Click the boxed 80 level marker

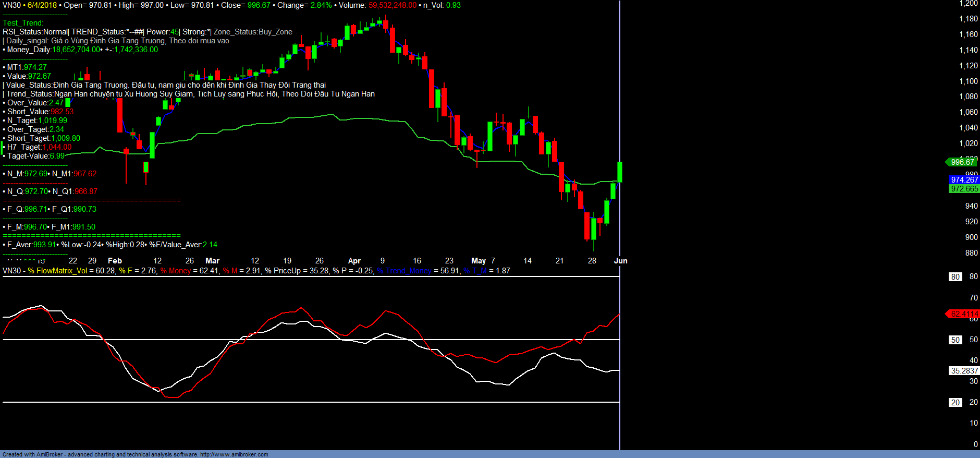tap(955, 277)
